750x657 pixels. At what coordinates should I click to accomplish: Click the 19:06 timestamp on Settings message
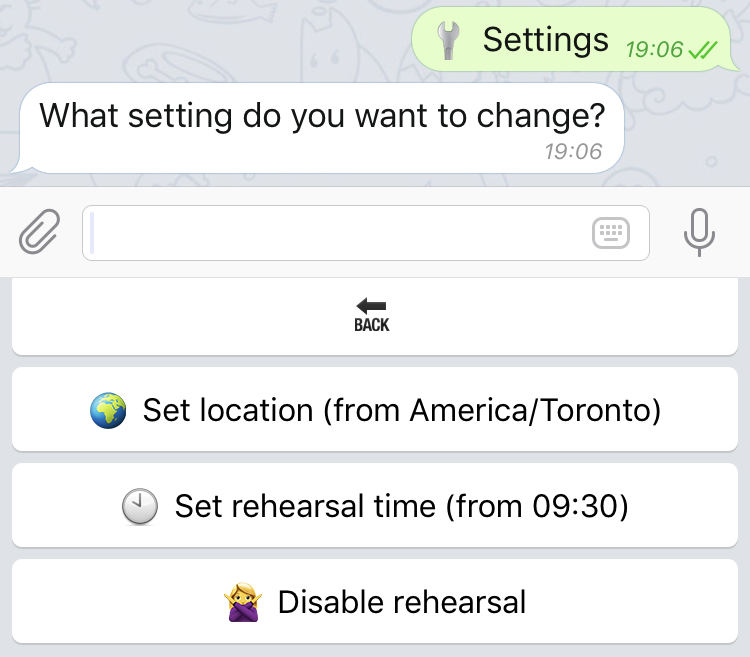(x=654, y=50)
